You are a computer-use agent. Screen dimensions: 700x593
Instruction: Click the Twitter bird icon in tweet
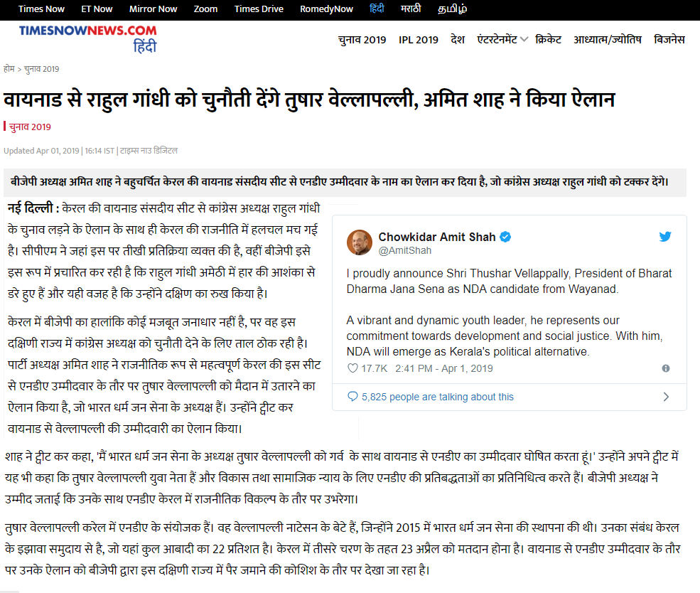(x=665, y=236)
